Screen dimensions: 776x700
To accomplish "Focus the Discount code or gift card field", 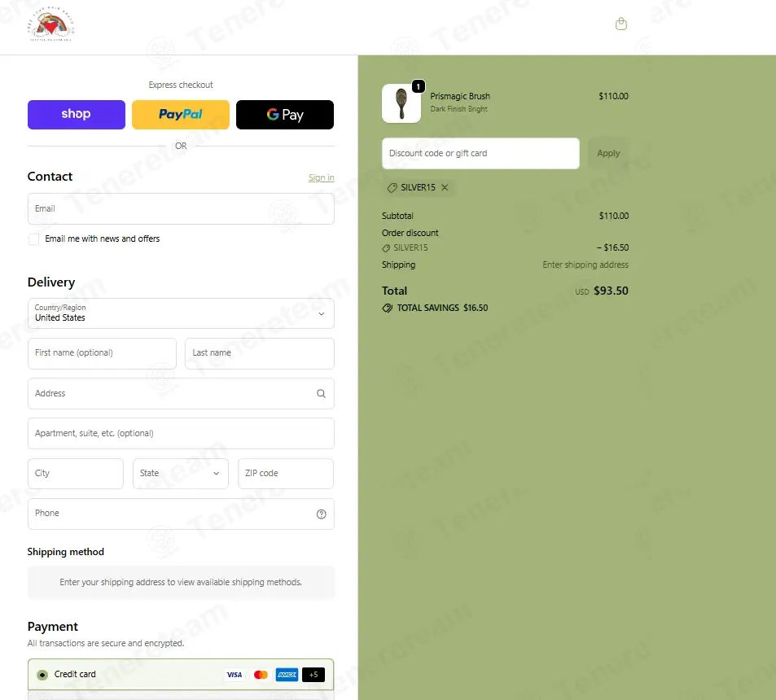I will [480, 153].
